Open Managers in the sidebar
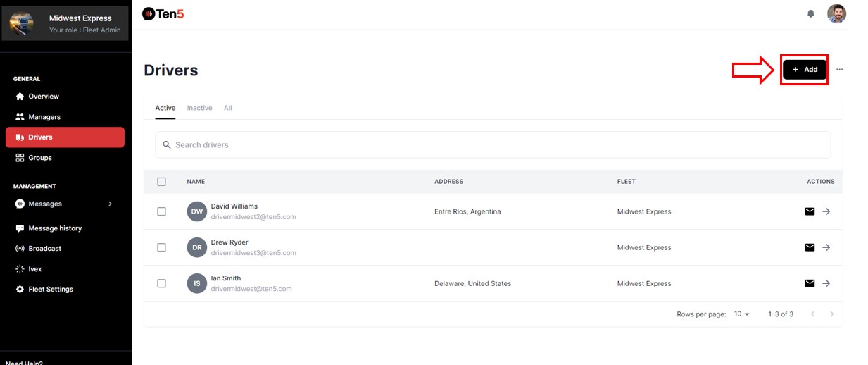Viewport: 868px width, 365px height. pos(44,117)
